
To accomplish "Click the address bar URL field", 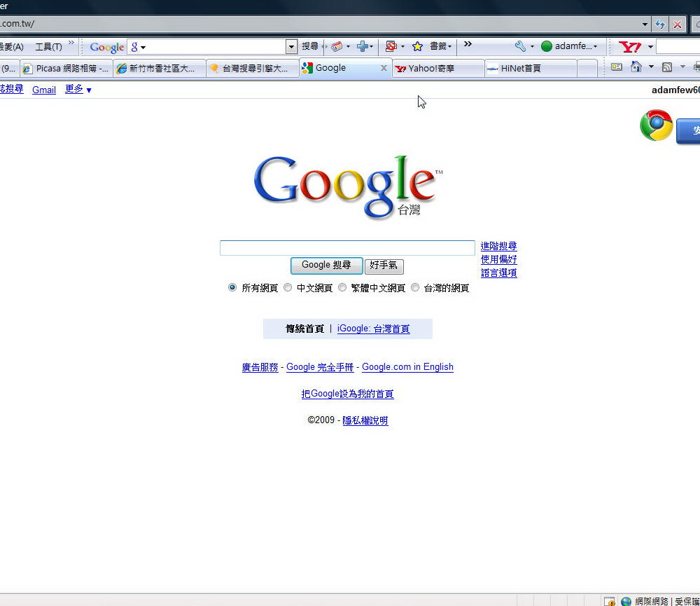I will pyautogui.click(x=319, y=24).
